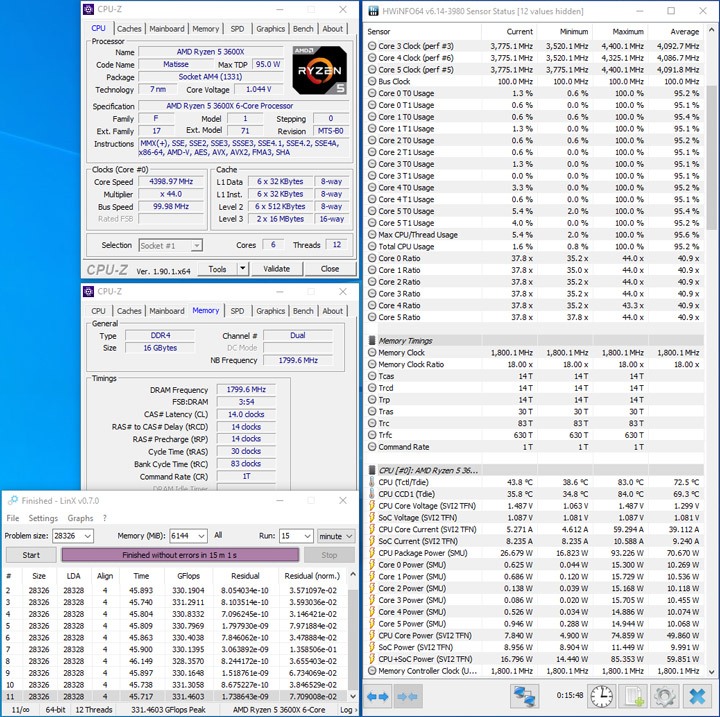Click the thermometer icon beside CPU (Tctl/Tdie)

(372, 482)
